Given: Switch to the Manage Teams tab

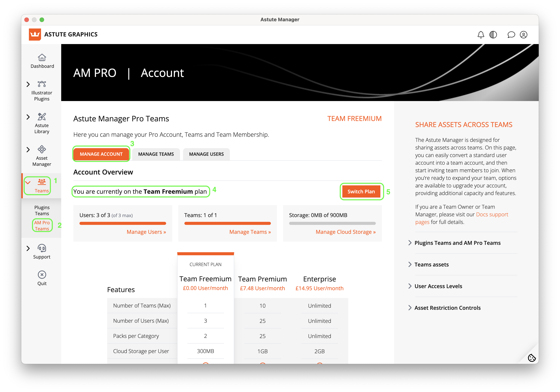Looking at the screenshot, I should 156,154.
